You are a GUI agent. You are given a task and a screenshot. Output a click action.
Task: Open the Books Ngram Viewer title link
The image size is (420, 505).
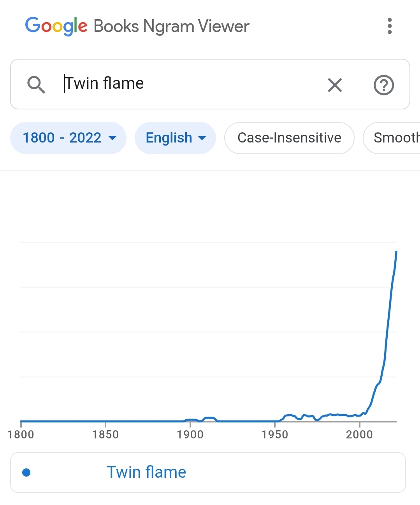171,26
